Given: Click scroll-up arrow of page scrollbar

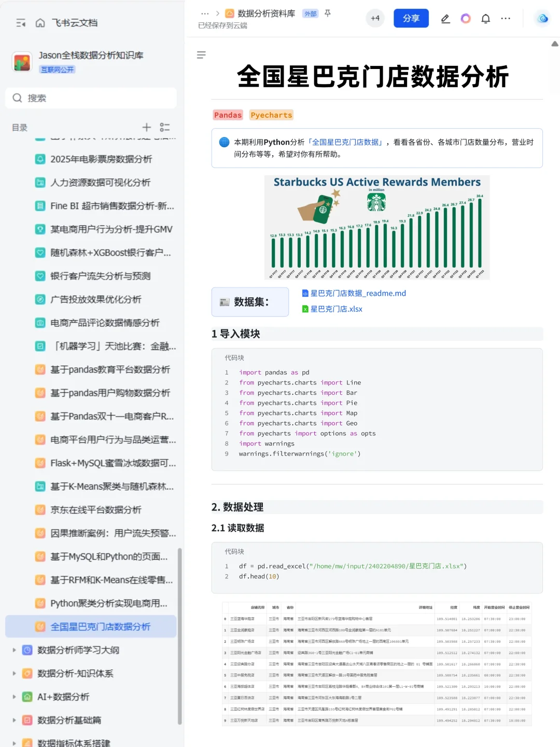Looking at the screenshot, I should [x=555, y=45].
